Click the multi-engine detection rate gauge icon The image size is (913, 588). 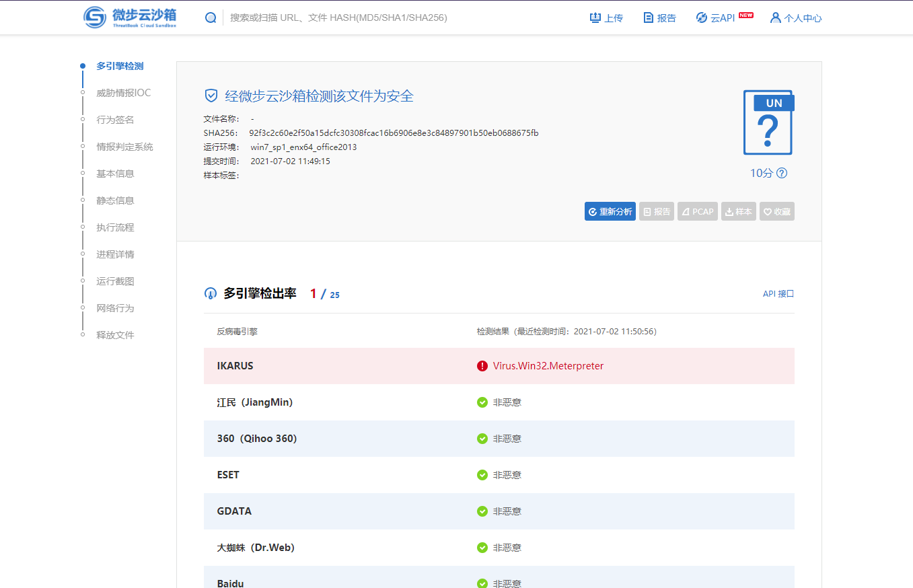[211, 294]
